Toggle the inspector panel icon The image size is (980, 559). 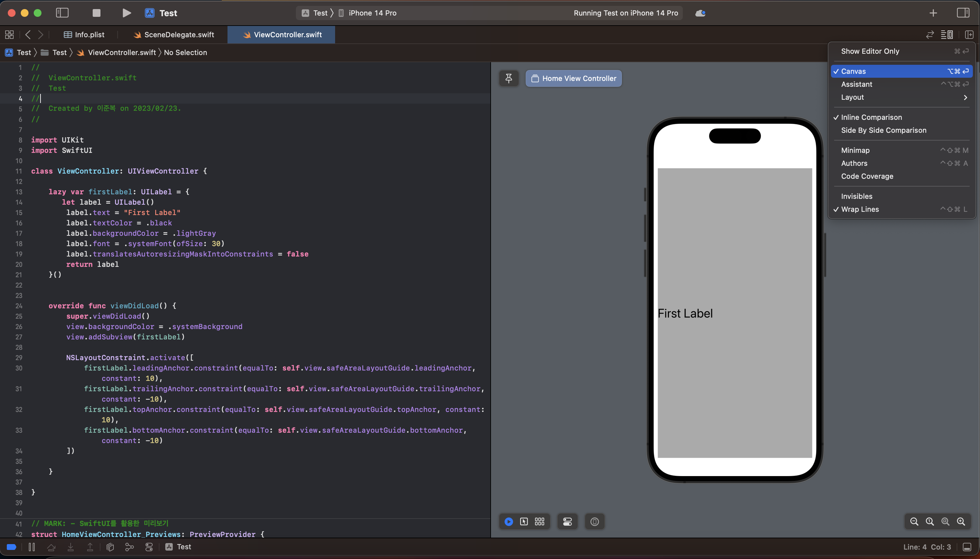point(963,13)
